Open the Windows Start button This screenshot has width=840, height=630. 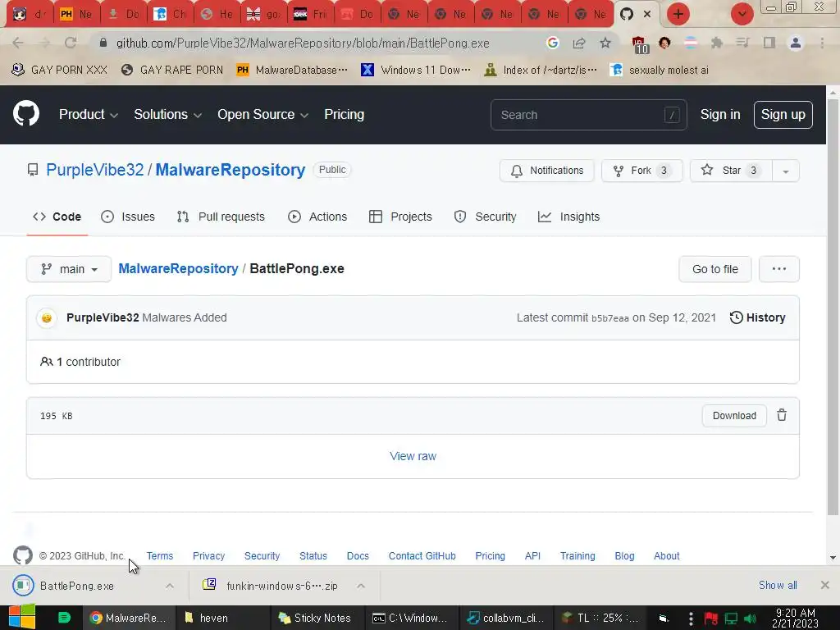(21, 617)
